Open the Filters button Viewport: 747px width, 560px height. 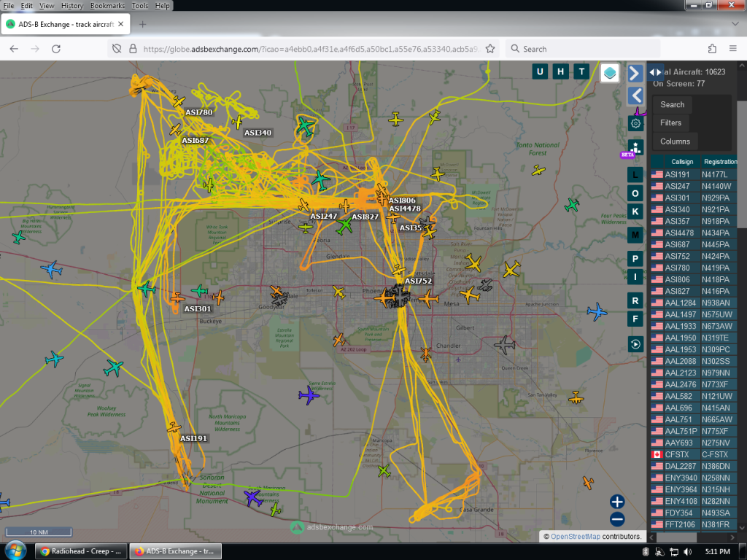[671, 122]
